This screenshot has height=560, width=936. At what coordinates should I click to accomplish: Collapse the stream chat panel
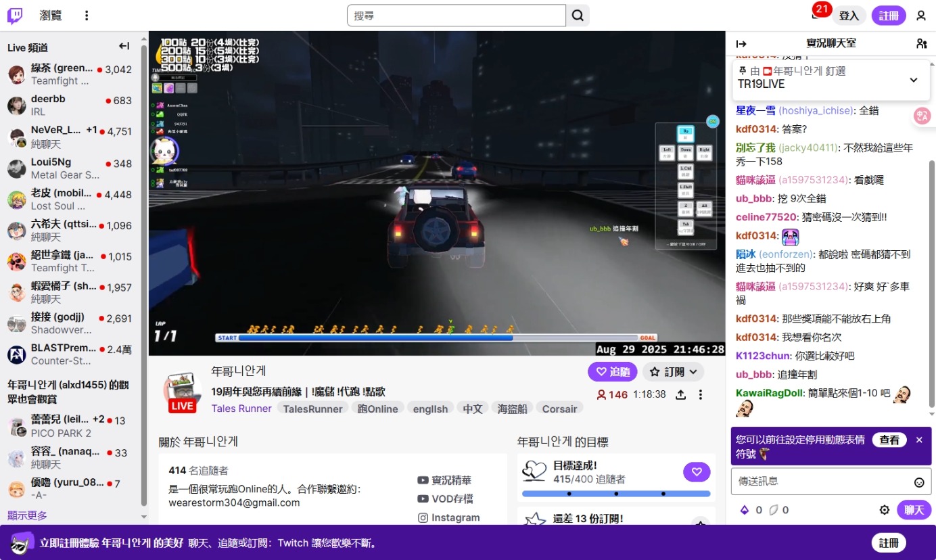[741, 43]
